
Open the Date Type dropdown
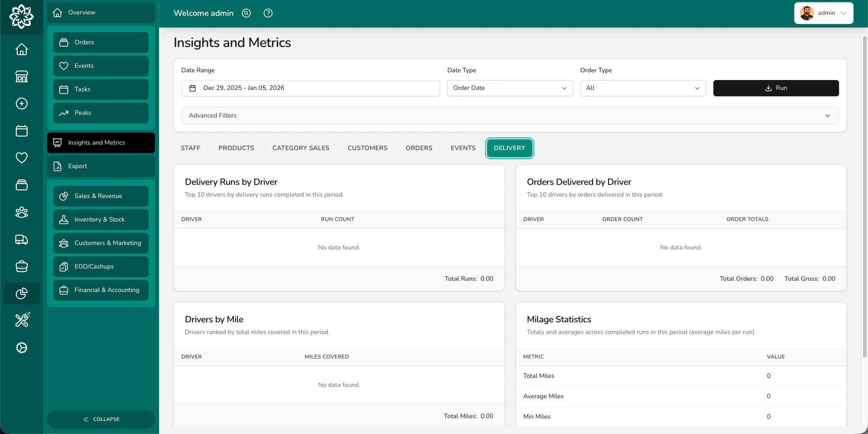(509, 88)
